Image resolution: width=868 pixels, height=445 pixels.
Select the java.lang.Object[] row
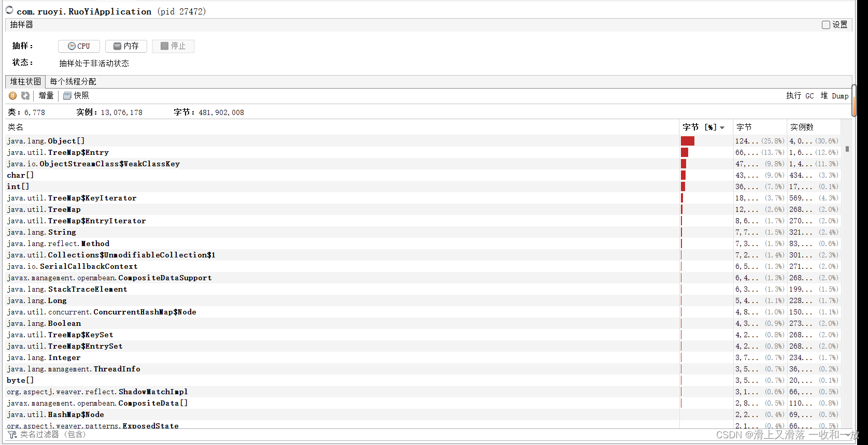[x=423, y=141]
